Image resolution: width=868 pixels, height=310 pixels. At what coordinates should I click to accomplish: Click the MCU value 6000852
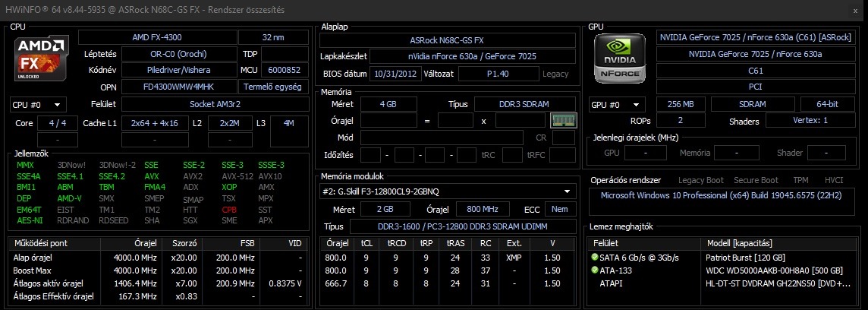pos(285,71)
